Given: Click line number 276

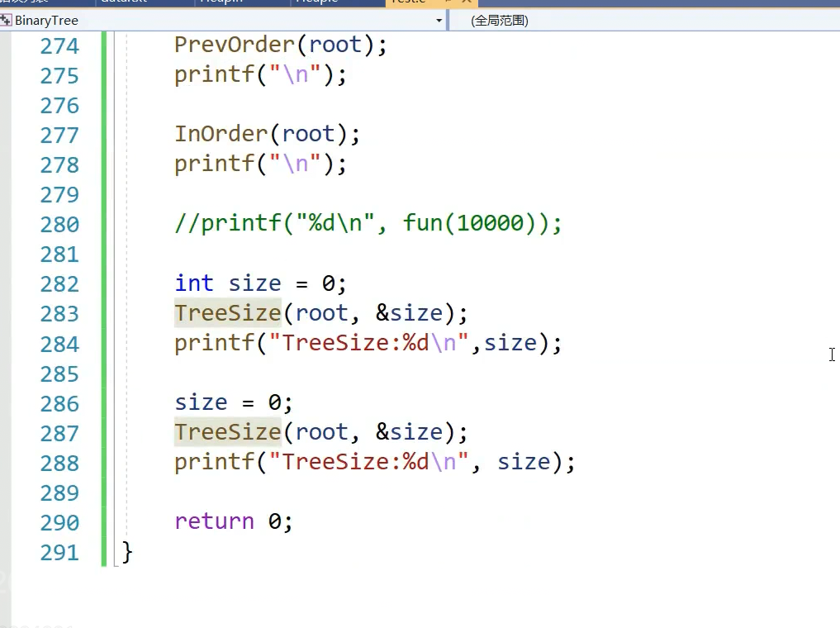Looking at the screenshot, I should coord(59,106).
